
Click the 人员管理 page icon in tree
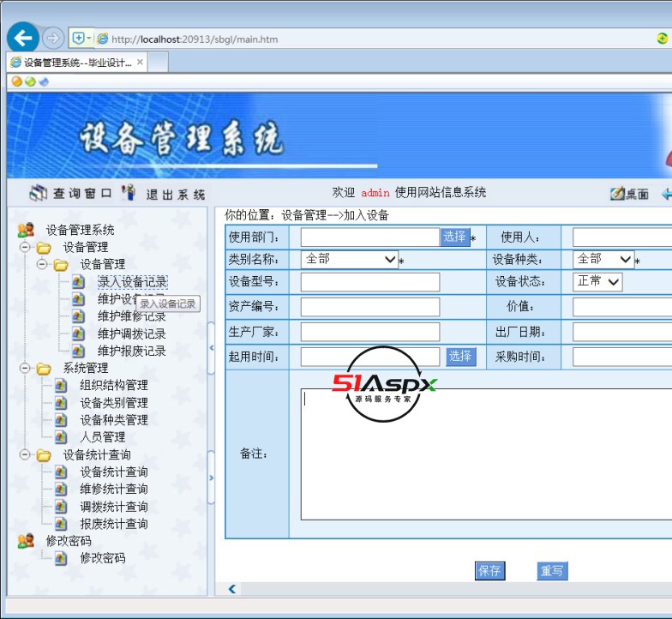61,437
